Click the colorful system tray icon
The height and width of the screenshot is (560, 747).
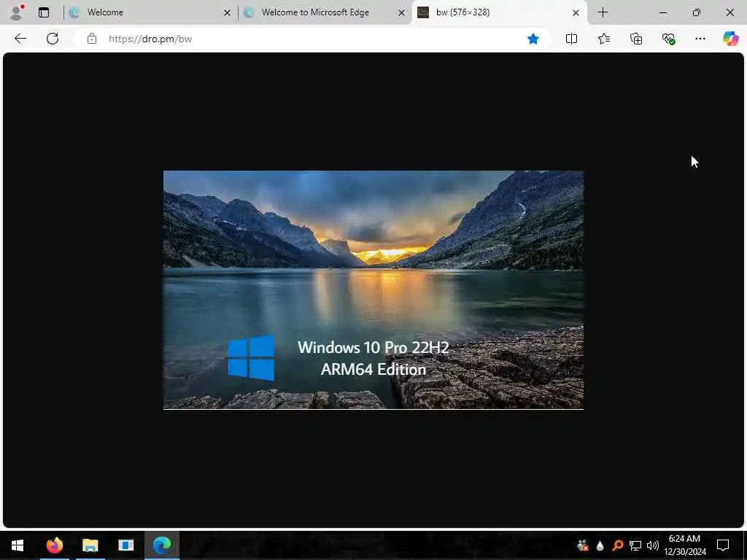pos(583,545)
